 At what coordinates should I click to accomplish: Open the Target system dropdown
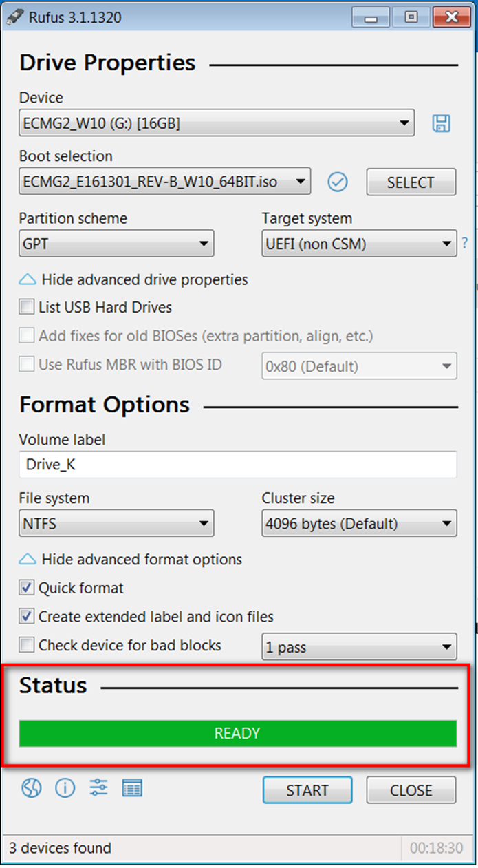pos(359,244)
